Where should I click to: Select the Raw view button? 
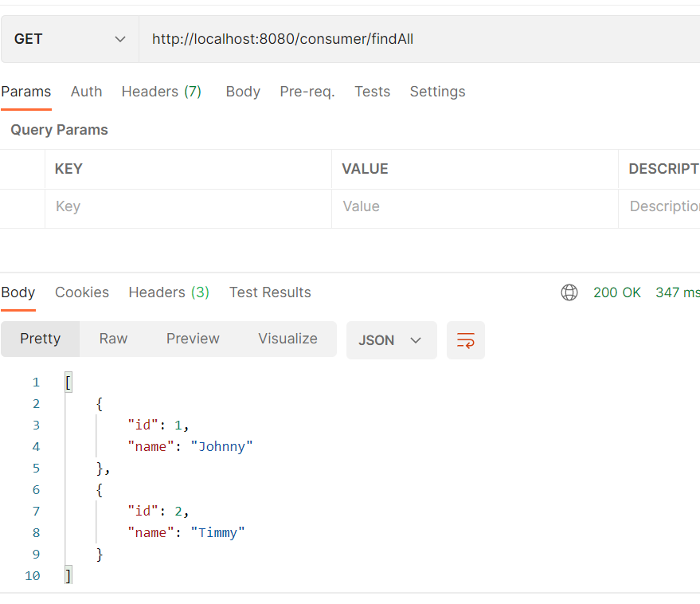click(113, 339)
